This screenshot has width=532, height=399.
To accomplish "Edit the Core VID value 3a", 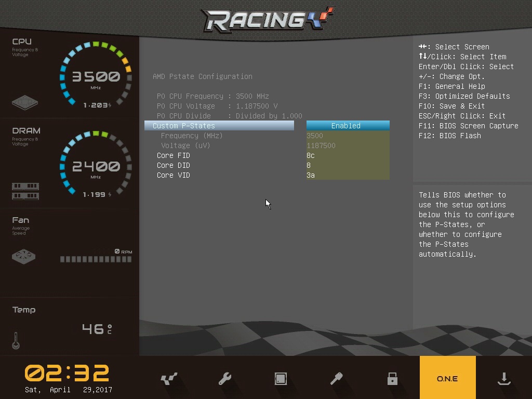I will (348, 175).
